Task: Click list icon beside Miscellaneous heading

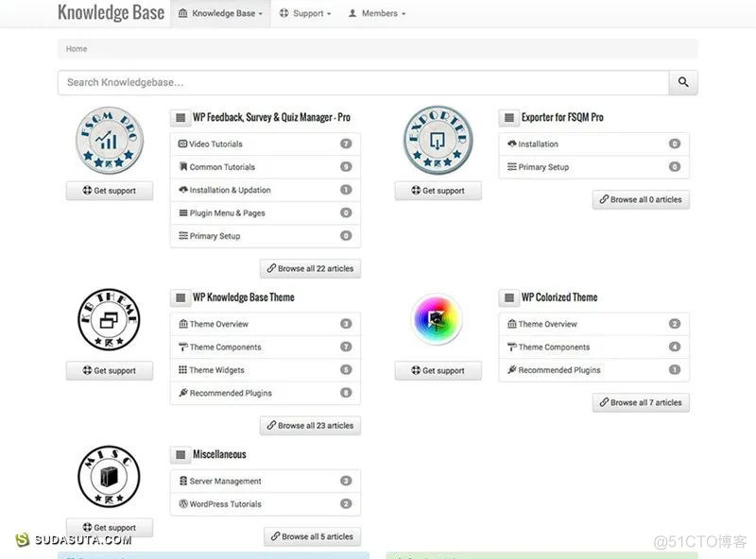Action: pyautogui.click(x=180, y=455)
